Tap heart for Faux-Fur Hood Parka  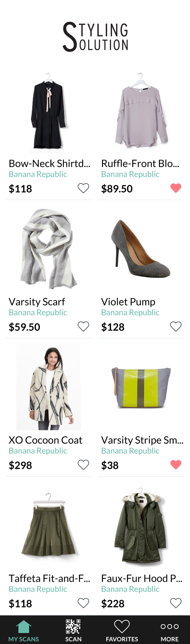click(176, 603)
